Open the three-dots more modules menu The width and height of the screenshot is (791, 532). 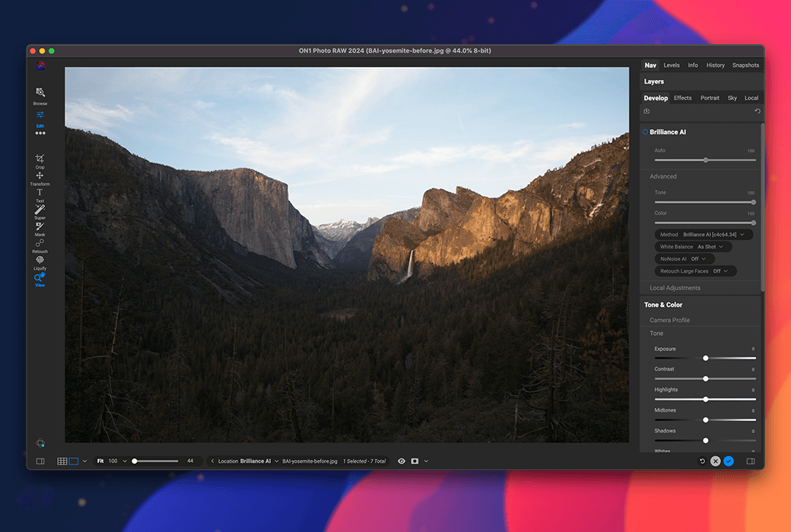point(40,134)
